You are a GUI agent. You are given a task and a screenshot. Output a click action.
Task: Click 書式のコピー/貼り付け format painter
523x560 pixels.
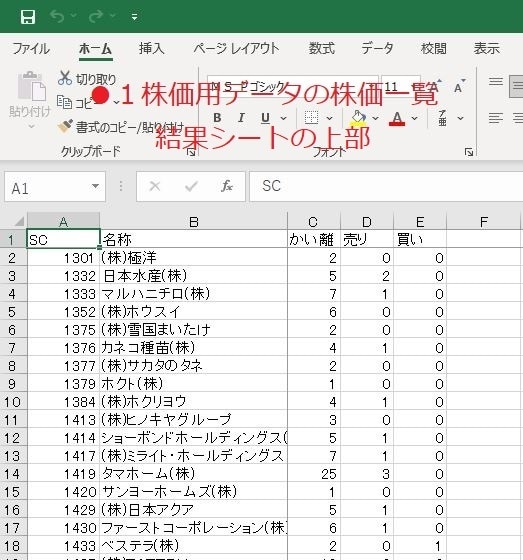(x=120, y=127)
